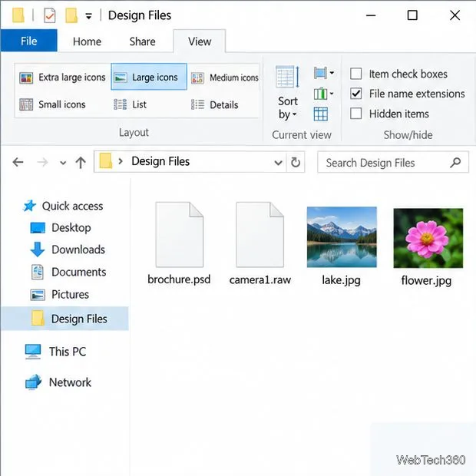Click the Properties quick access toolbar icon
The width and height of the screenshot is (476, 476).
[x=49, y=15]
